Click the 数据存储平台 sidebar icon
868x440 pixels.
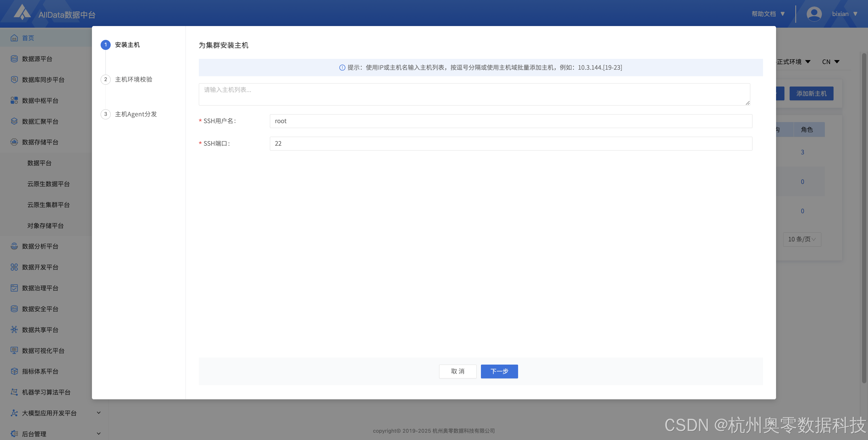click(x=14, y=142)
